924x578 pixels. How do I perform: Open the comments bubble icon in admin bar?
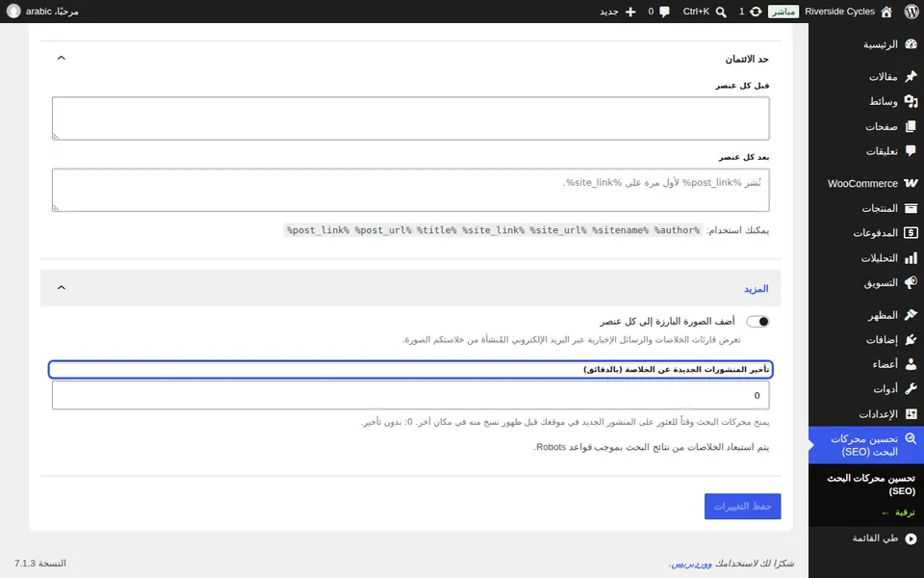(665, 12)
